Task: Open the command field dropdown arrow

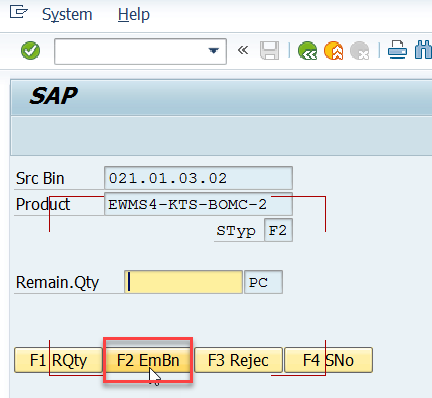Action: point(213,51)
